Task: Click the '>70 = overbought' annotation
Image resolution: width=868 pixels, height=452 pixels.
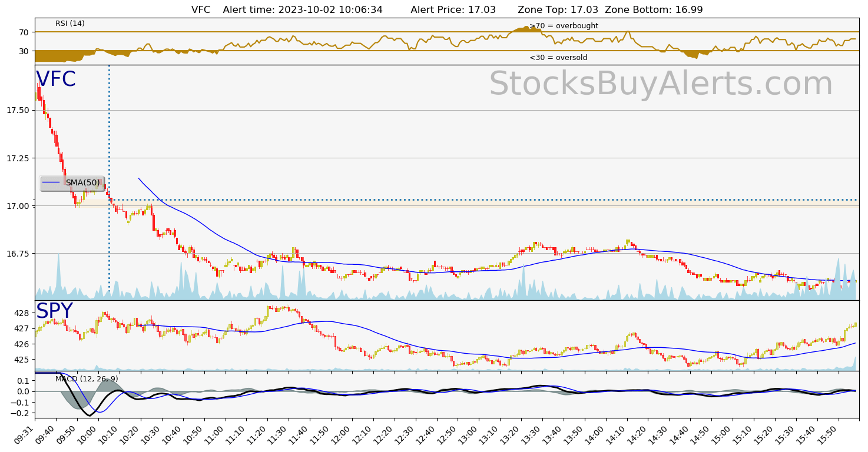Action: pyautogui.click(x=564, y=26)
